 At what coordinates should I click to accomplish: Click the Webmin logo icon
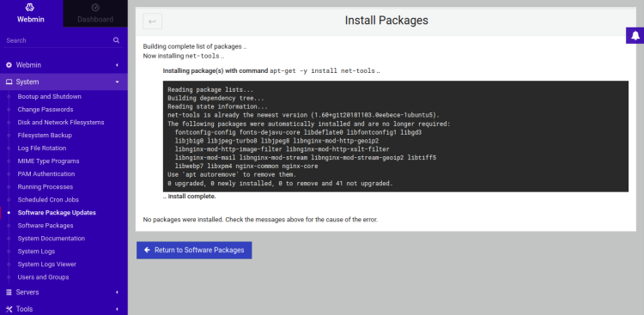[30, 8]
